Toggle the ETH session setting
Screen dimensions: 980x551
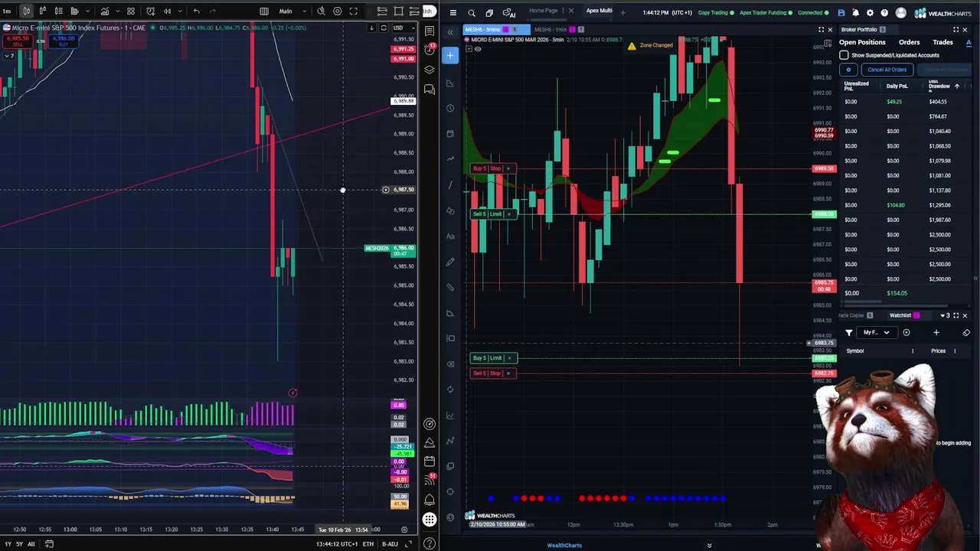tap(368, 544)
